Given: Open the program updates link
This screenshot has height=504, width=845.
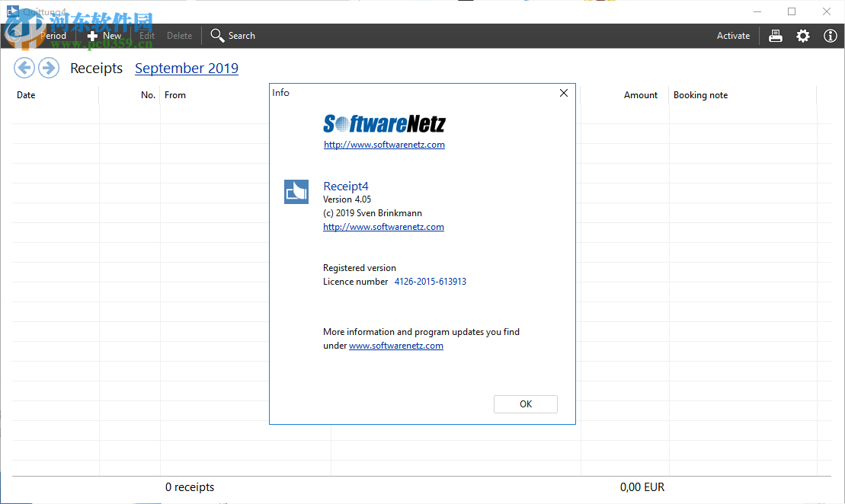Looking at the screenshot, I should [396, 345].
